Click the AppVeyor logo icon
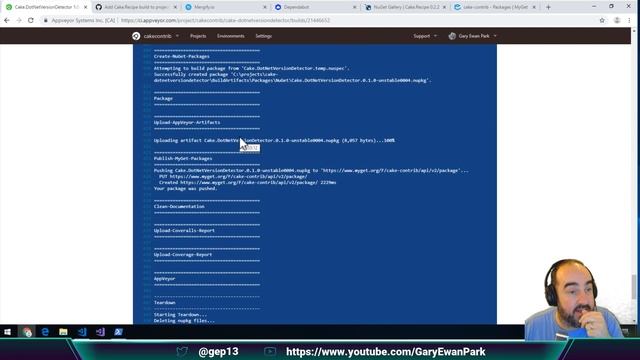 (136, 36)
